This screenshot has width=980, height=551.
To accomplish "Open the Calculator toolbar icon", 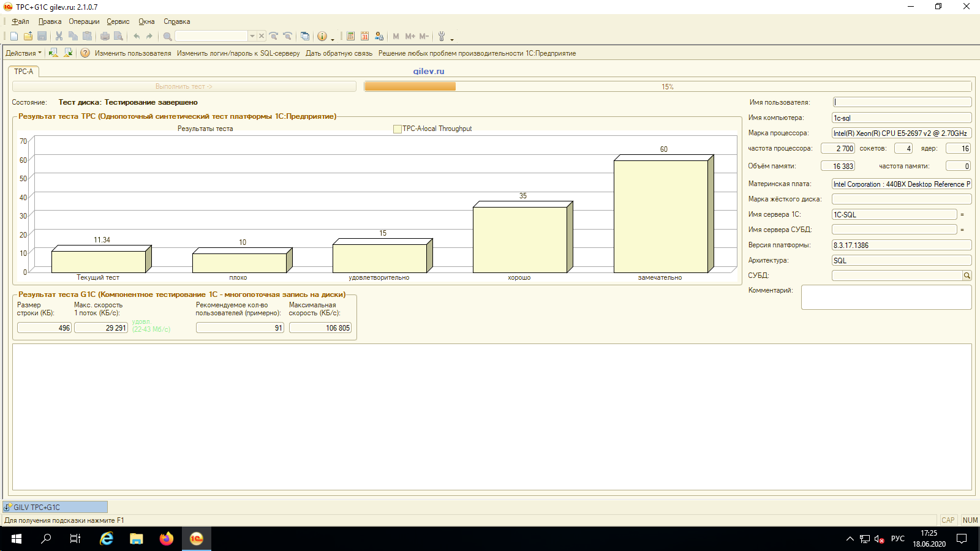I will pos(350,36).
